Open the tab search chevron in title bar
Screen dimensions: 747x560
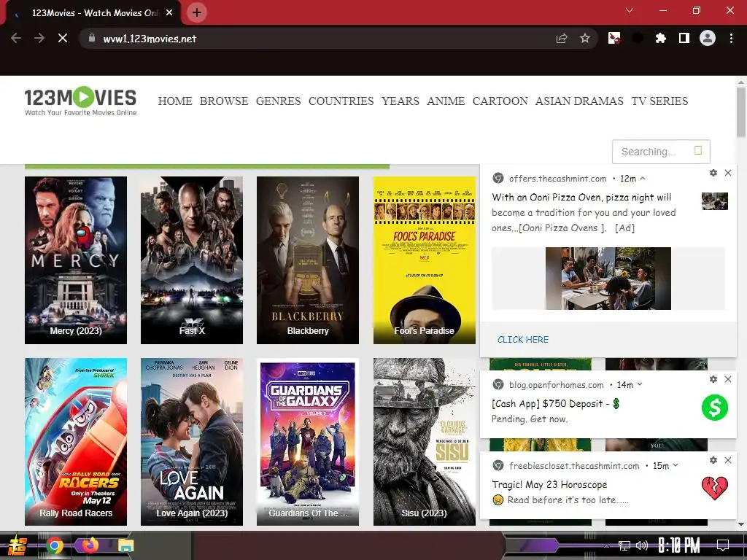tap(630, 10)
